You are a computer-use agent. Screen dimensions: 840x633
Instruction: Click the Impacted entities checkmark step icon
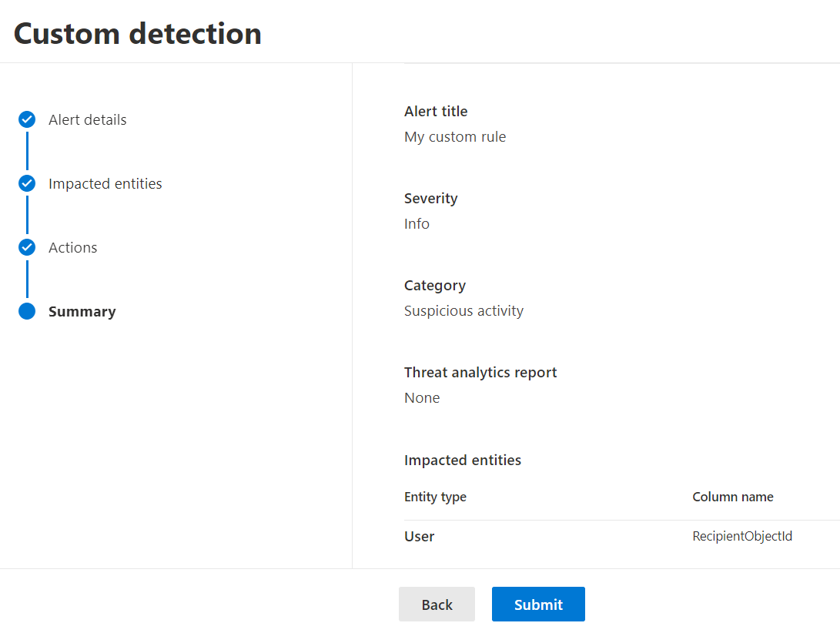click(27, 183)
